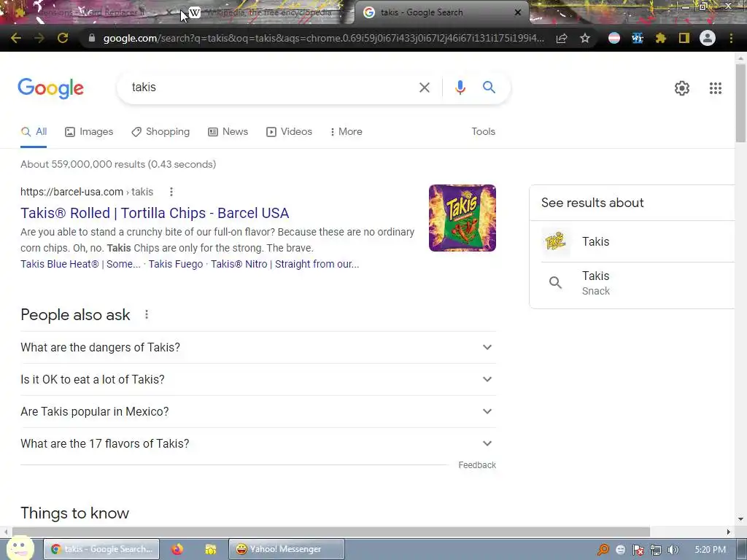This screenshot has height=560, width=747.
Task: Click the address bar URL
Action: 323,38
